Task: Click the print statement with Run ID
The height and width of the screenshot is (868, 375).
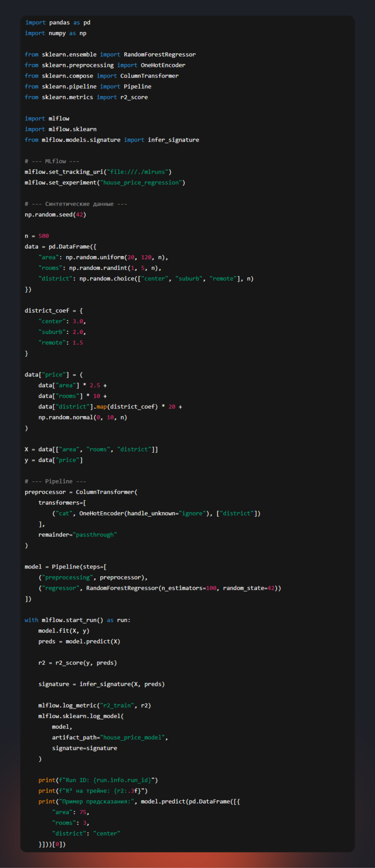Action: [98, 780]
